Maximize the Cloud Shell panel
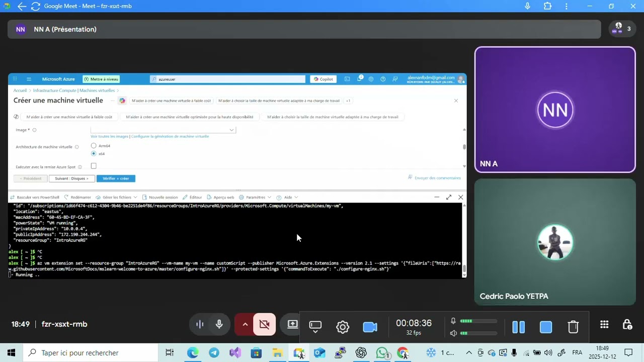This screenshot has width=644, height=362. point(449,197)
